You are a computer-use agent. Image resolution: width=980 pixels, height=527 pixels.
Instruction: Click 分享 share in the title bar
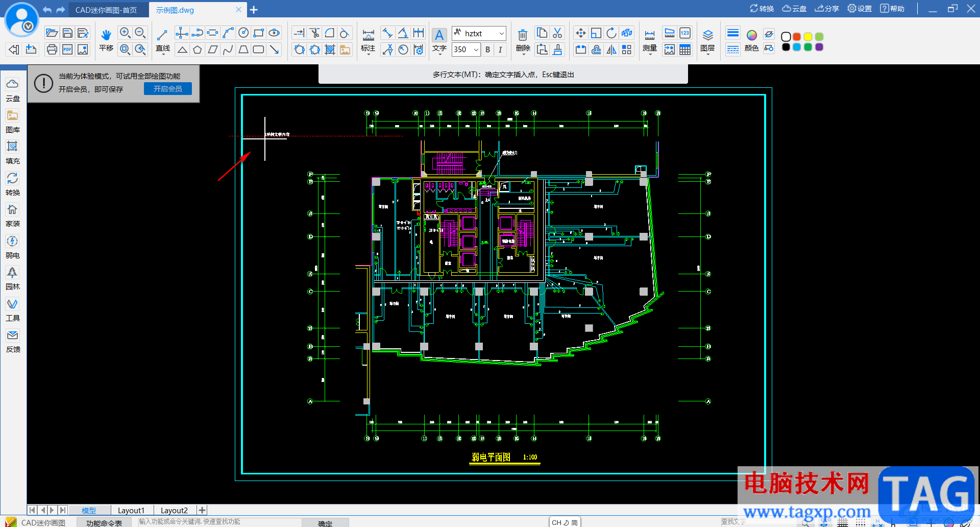(827, 9)
